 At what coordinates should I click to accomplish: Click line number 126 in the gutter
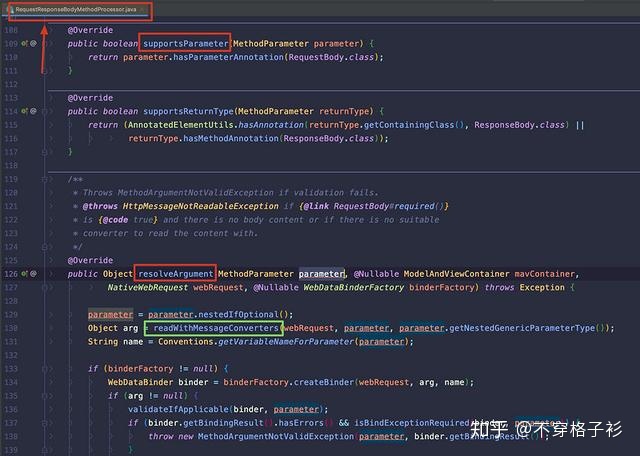point(11,274)
